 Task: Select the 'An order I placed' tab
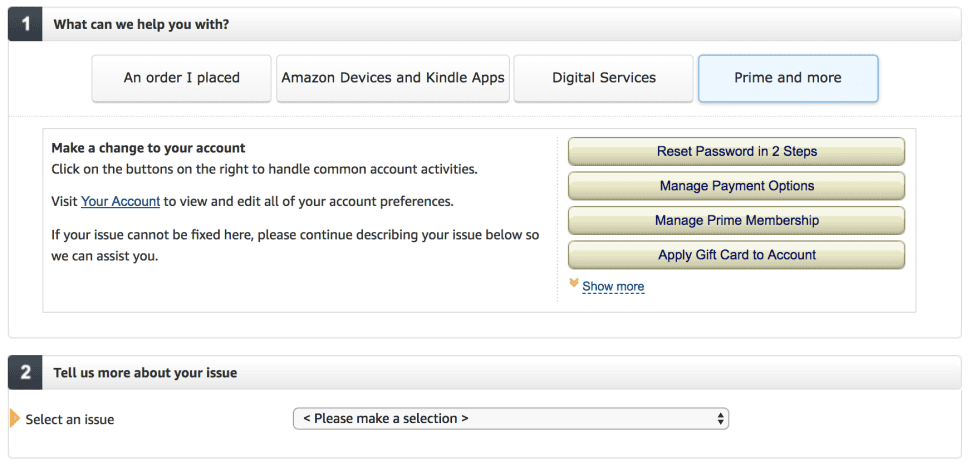pos(181,78)
